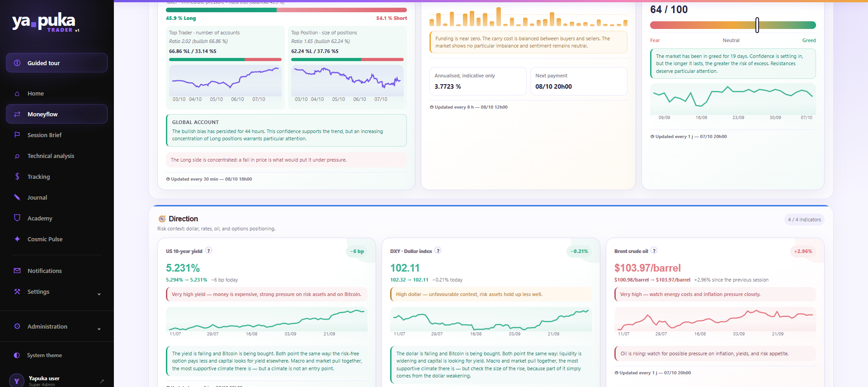Click the Technical analysis magnifier icon
868x387 pixels.
pyautogui.click(x=17, y=156)
